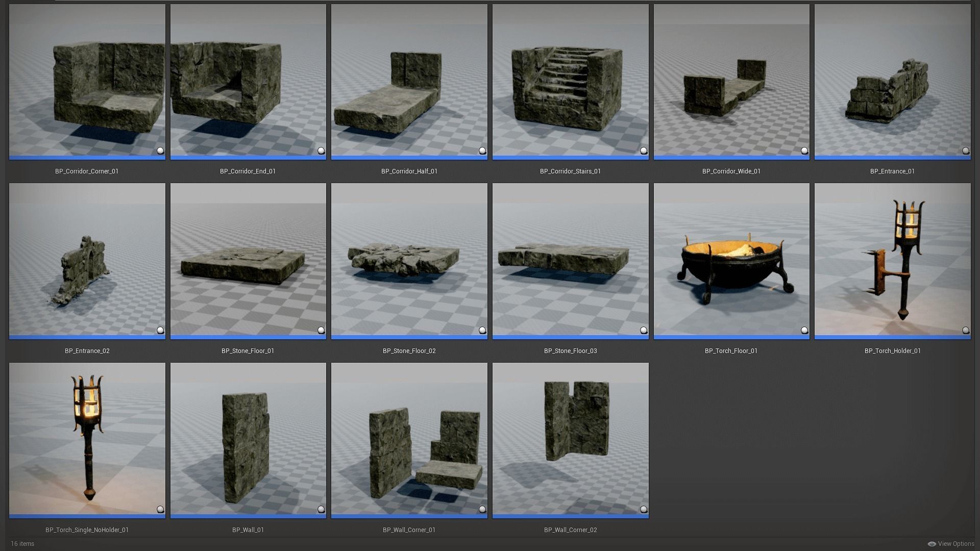
Task: Click the eye icon beside View Options
Action: (x=932, y=544)
